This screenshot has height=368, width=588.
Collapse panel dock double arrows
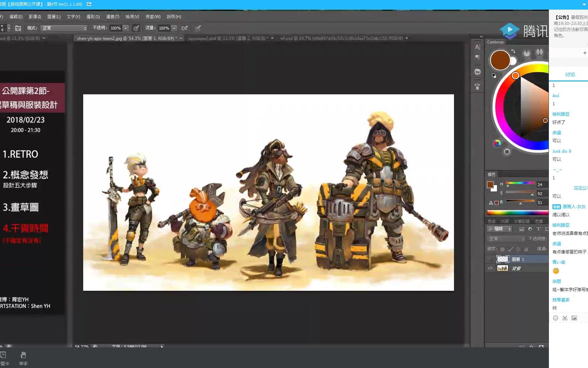click(481, 37)
